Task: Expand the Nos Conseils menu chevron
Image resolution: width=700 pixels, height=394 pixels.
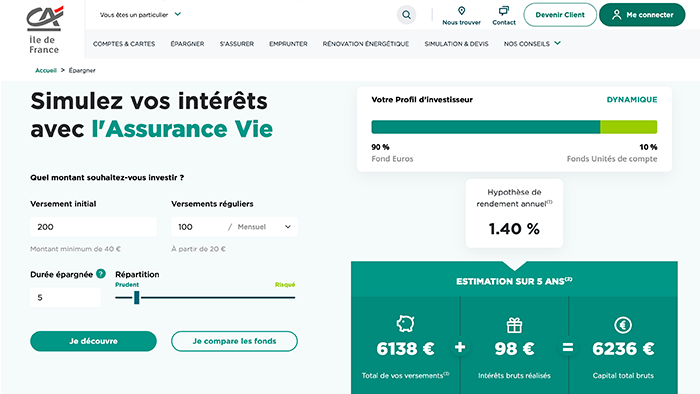Action: tap(558, 43)
